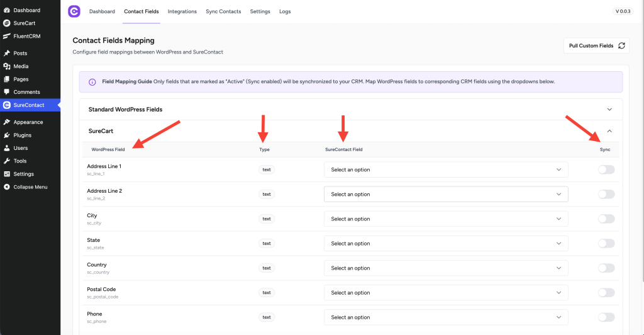Click the Pages icon in sidebar
Screen dimensions: 644x335
pos(6,79)
